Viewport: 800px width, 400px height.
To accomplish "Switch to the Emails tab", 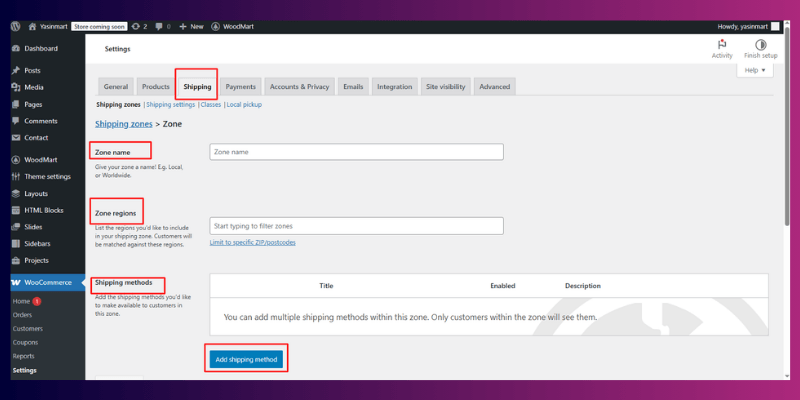I will [353, 87].
